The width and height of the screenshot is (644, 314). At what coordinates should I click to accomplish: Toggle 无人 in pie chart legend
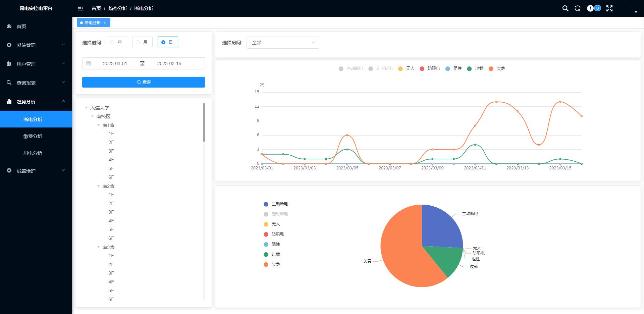click(272, 224)
